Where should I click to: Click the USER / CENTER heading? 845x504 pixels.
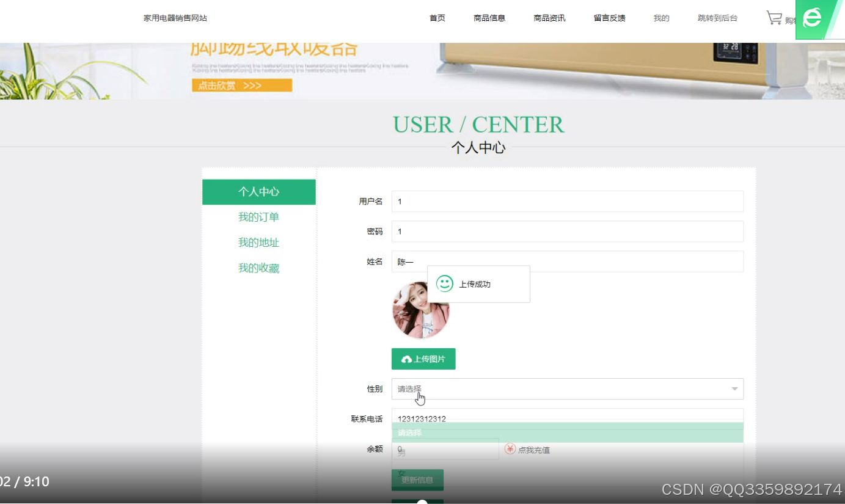(478, 125)
